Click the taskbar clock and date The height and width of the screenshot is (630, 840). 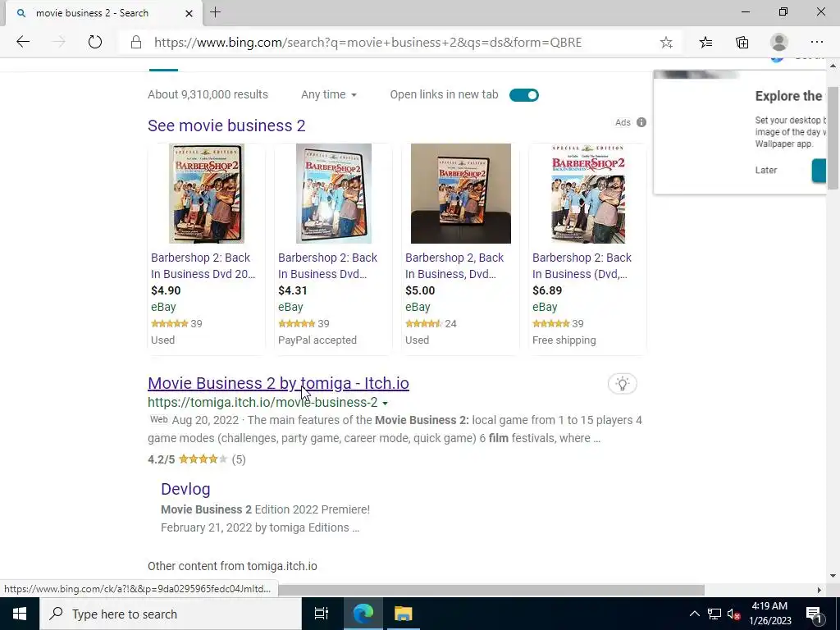click(x=769, y=614)
